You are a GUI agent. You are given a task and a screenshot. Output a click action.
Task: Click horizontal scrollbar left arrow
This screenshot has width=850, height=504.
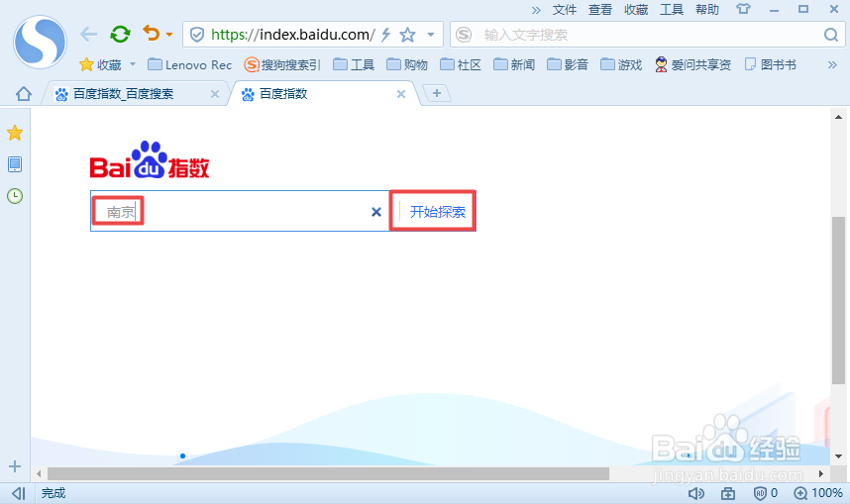[39, 473]
